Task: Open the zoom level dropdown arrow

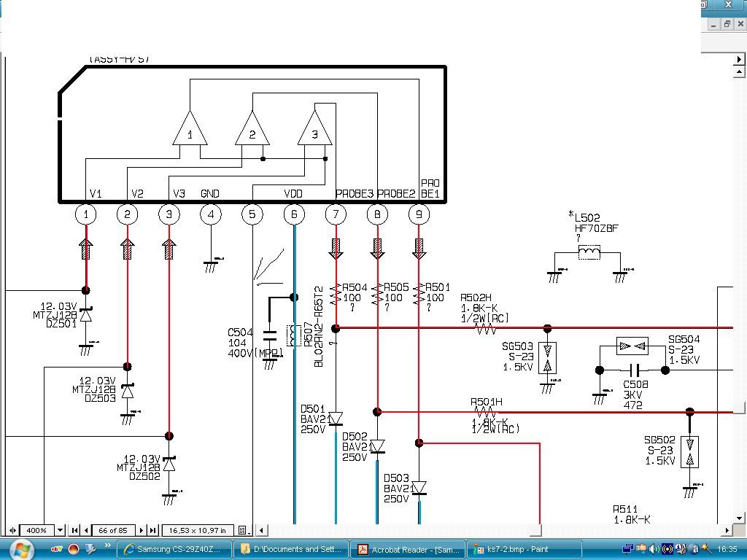Action: coord(60,530)
